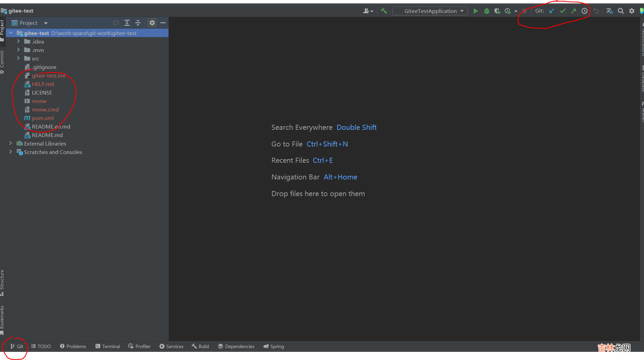The width and height of the screenshot is (644, 360).
Task: Toggle the Git tool window
Action: [x=17, y=346]
